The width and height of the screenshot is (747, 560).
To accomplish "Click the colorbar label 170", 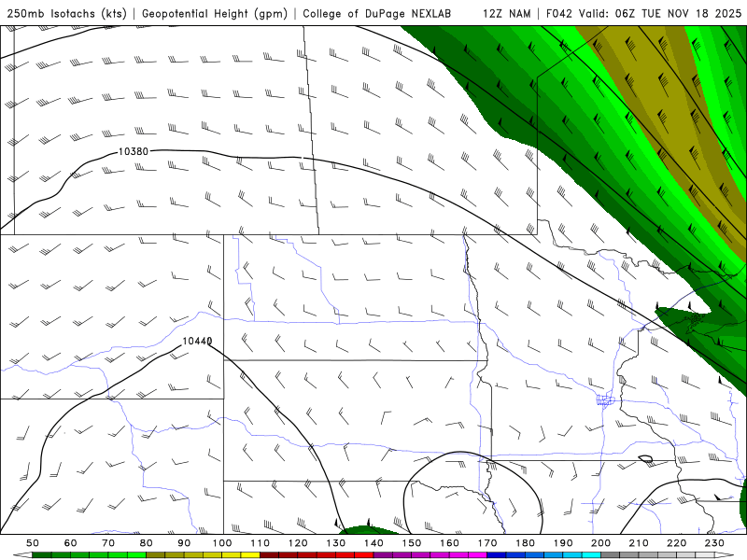I will (487, 543).
